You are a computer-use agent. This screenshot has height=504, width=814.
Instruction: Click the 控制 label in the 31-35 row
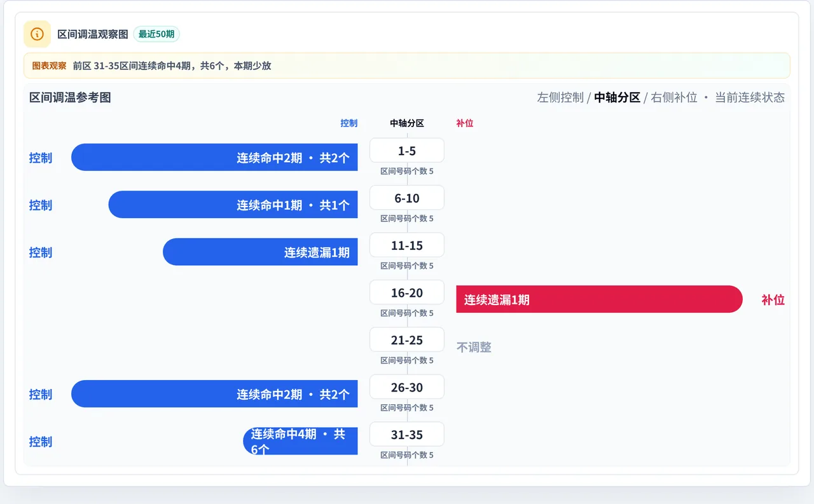(41, 442)
